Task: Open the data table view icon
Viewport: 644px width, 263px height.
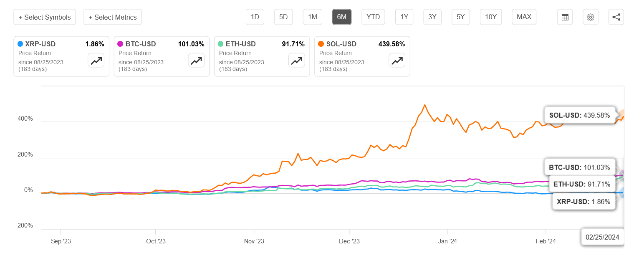Action: click(x=565, y=17)
